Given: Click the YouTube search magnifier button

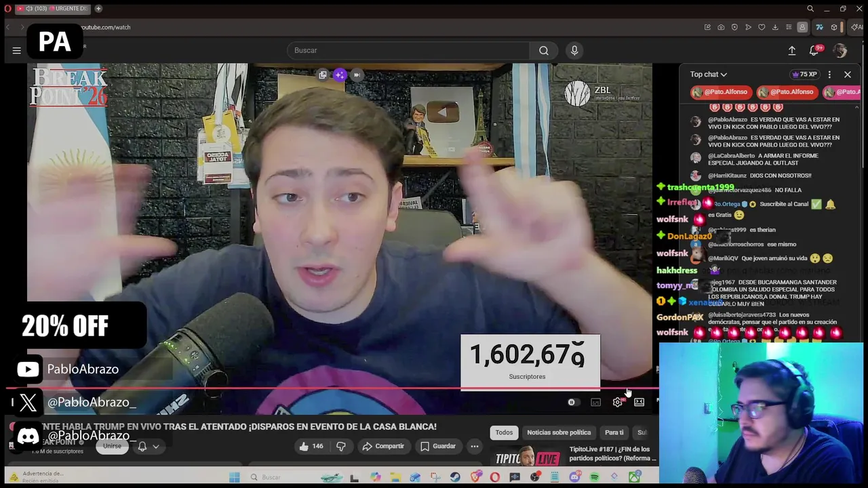Looking at the screenshot, I should (x=544, y=50).
